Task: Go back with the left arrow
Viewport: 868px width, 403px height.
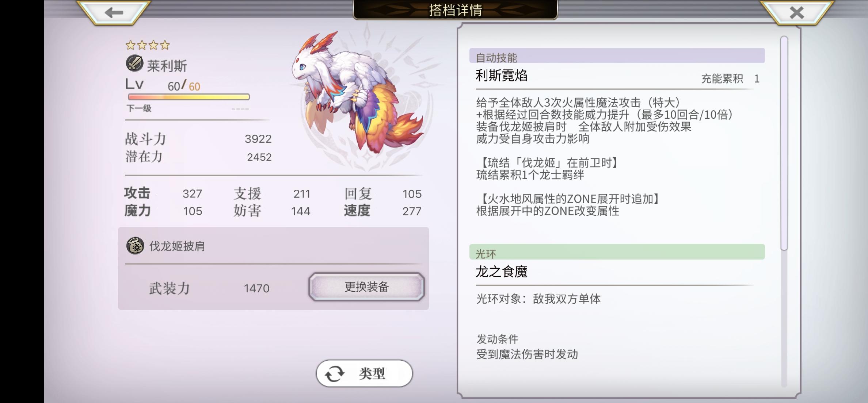Action: tap(114, 13)
